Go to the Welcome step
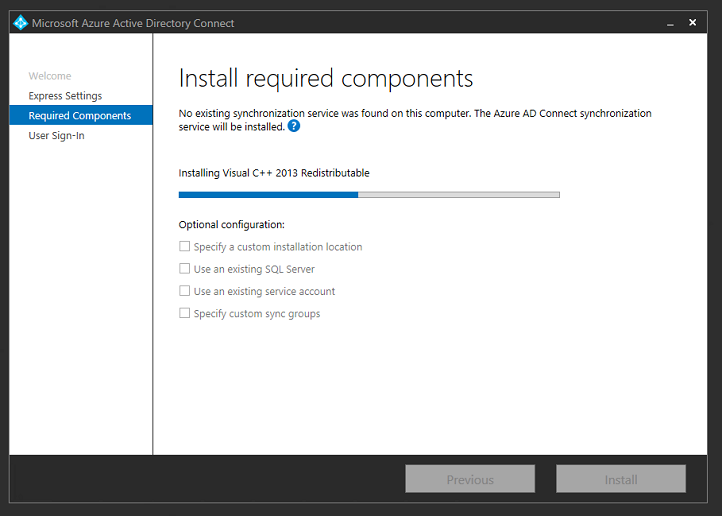 tap(50, 76)
